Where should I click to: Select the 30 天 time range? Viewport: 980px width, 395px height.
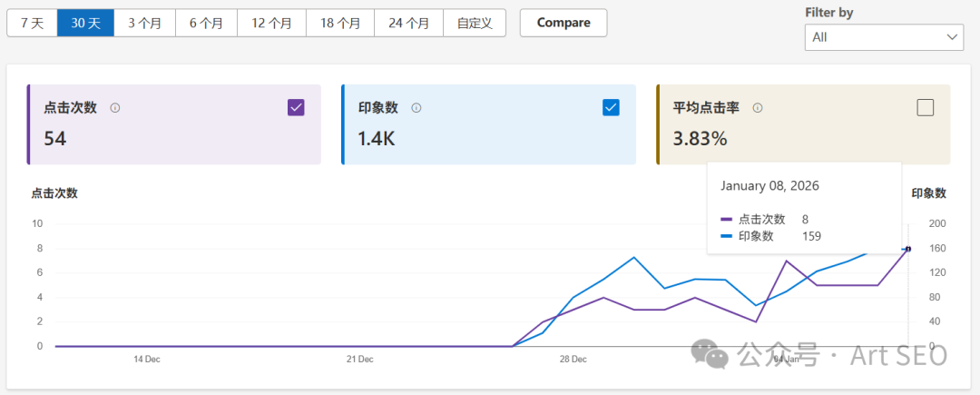[85, 23]
